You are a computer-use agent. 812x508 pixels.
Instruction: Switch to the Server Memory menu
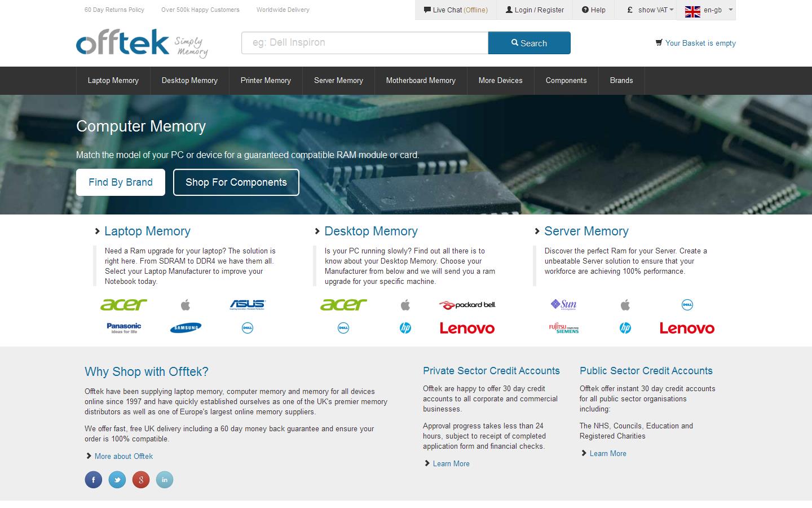click(x=338, y=80)
